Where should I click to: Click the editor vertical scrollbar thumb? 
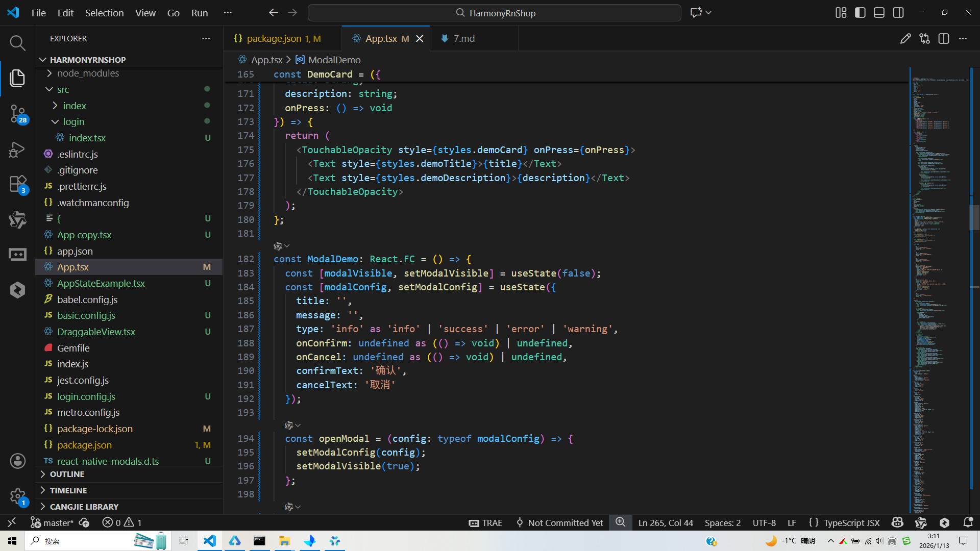point(974,217)
